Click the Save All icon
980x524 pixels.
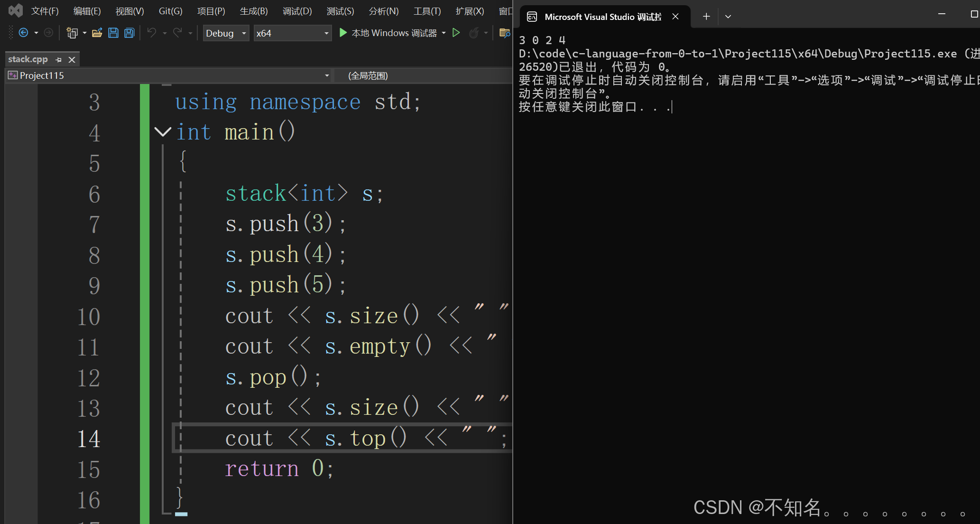click(x=129, y=33)
